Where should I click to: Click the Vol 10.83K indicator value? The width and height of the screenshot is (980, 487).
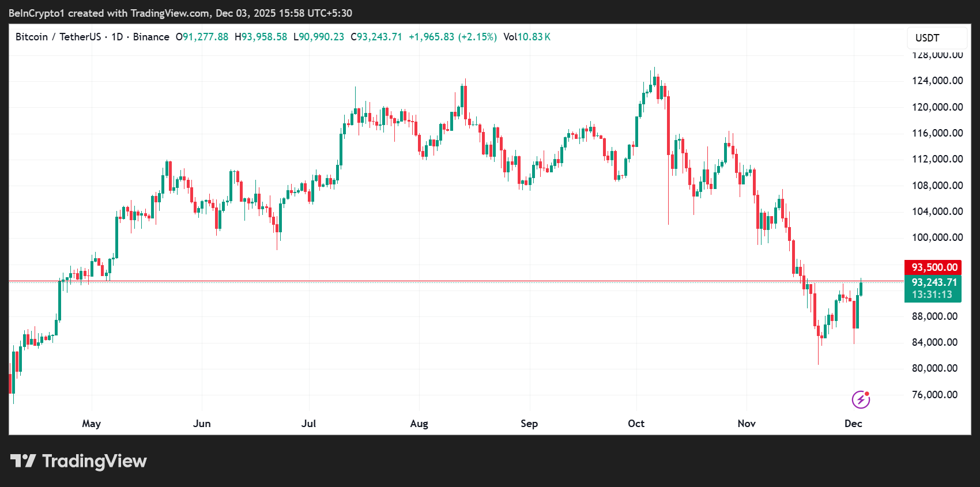pyautogui.click(x=527, y=37)
